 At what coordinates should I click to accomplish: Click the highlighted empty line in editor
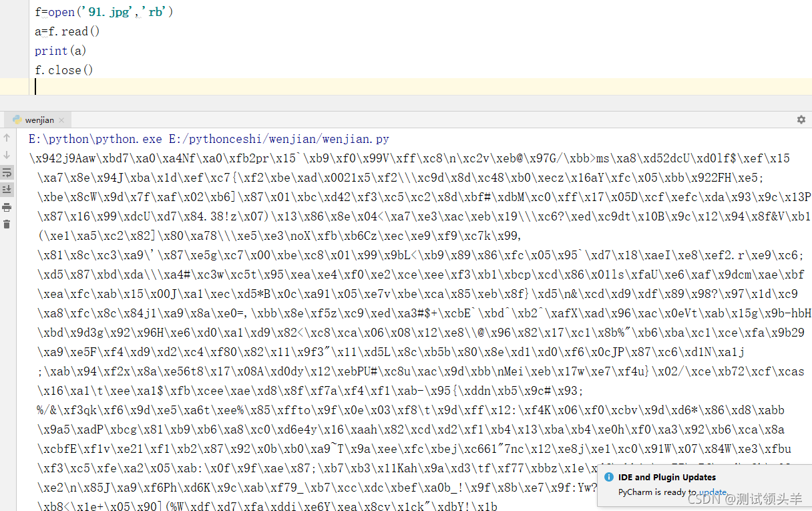pos(267,87)
